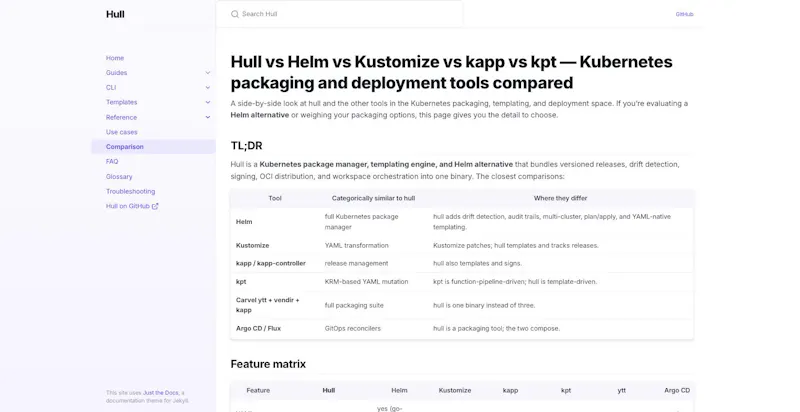The width and height of the screenshot is (800, 412).
Task: Expand the Guides section chevron
Action: point(208,73)
